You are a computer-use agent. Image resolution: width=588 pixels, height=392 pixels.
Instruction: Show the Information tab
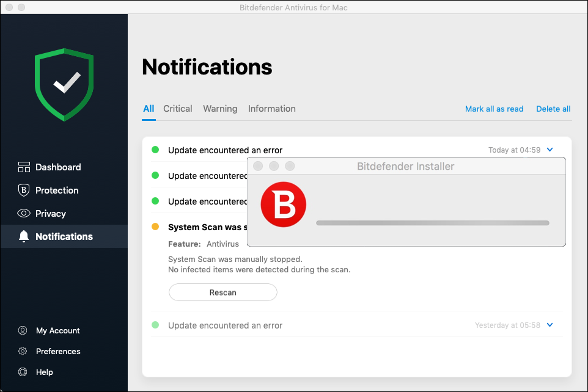click(x=272, y=109)
